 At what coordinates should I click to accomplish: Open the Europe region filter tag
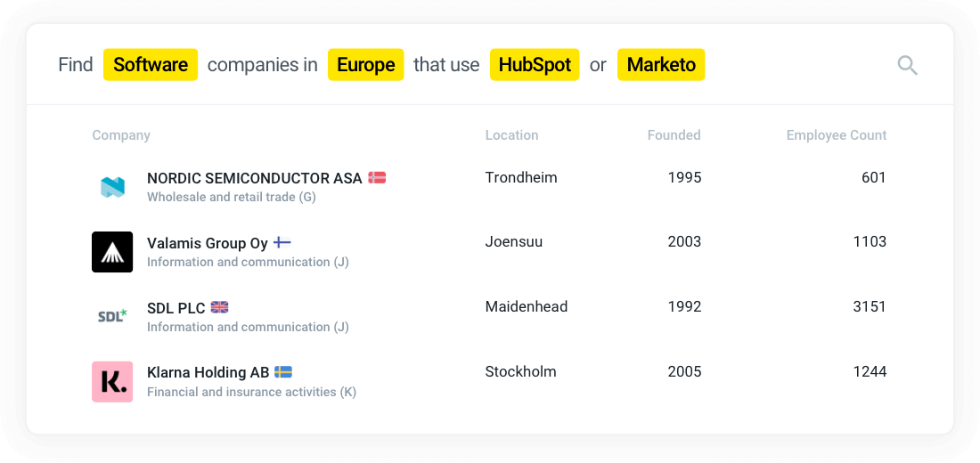(x=365, y=65)
